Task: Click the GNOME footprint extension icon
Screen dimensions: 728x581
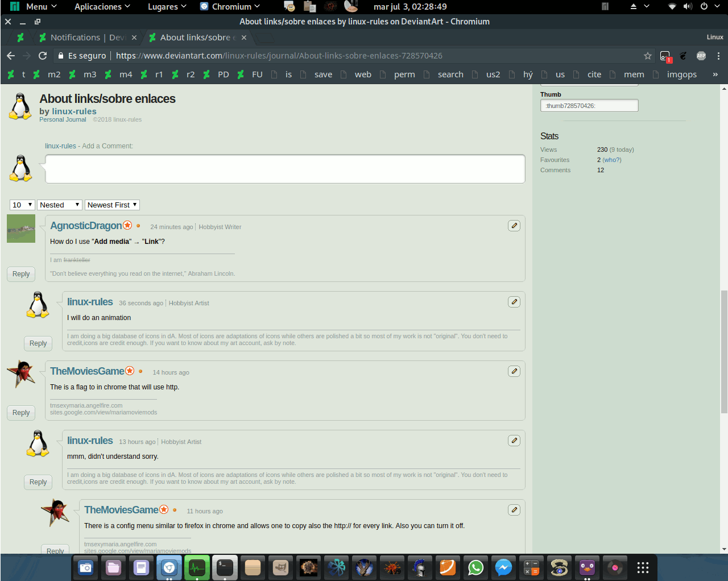Action: click(683, 56)
